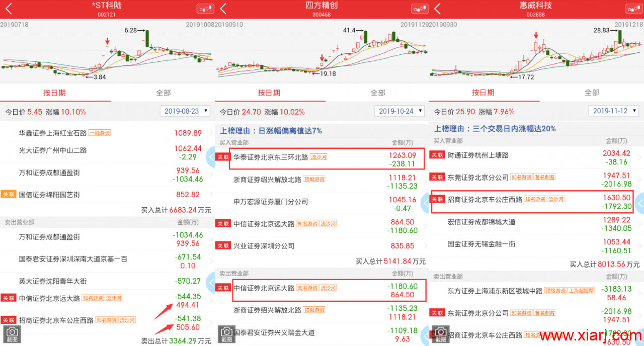Tap the 截图 camera in 四方精创 panel
The width and height of the screenshot is (644, 346).
(227, 335)
